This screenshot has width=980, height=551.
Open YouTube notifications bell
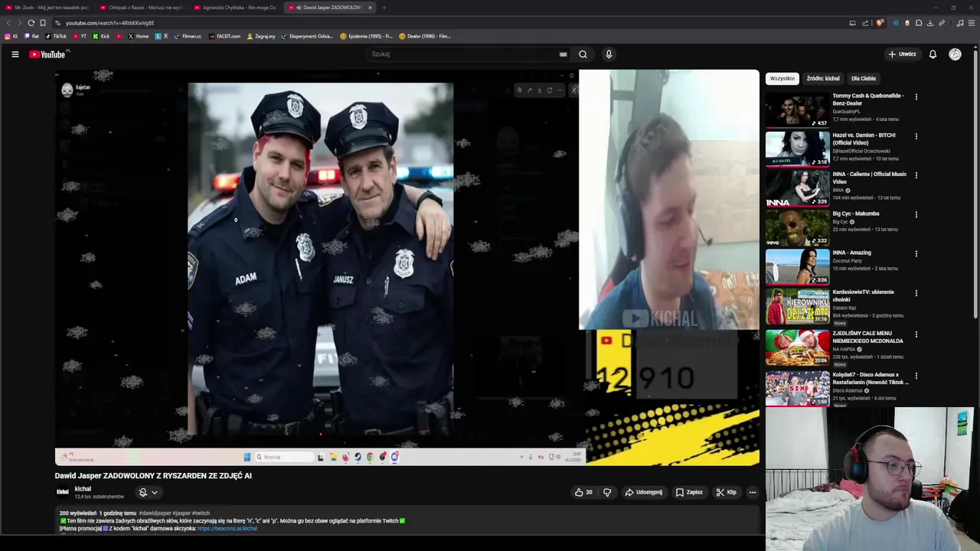[933, 54]
